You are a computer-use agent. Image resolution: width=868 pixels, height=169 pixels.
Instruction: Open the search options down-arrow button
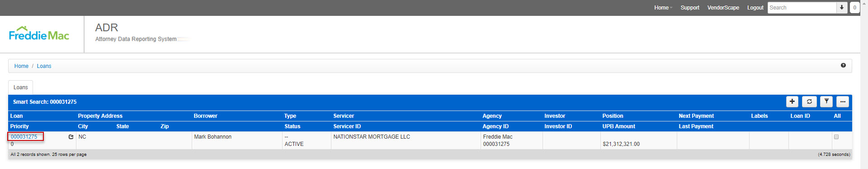pos(842,8)
